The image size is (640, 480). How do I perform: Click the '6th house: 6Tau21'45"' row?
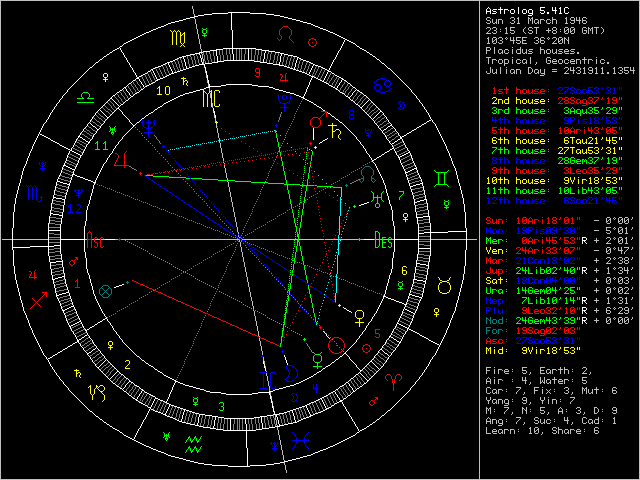pos(557,141)
